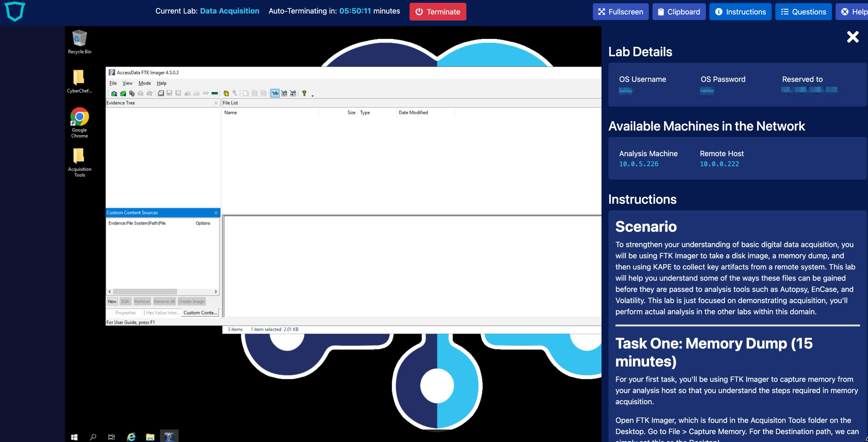Viewport: 868px width, 442px height.
Task: Click Add to Custom Content Image icon
Action: coord(187,93)
